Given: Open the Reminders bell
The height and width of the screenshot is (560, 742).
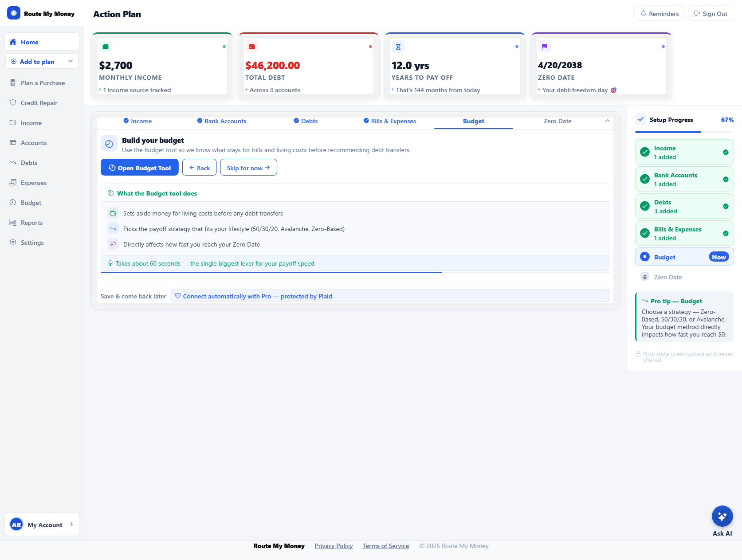Looking at the screenshot, I should 659,13.
